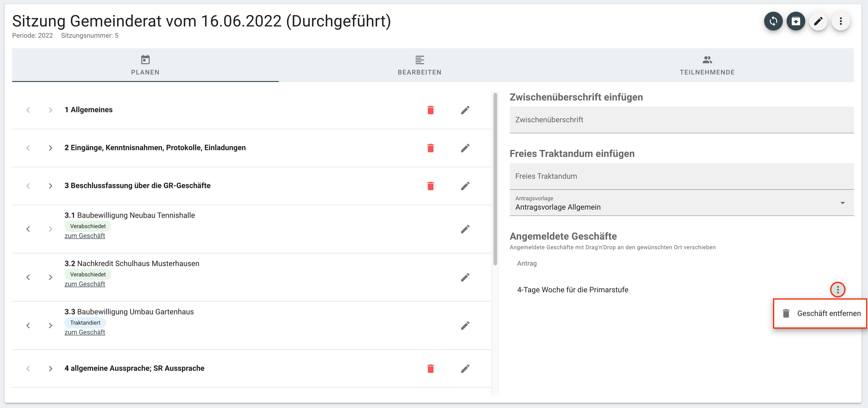Viewport: 868px width, 408px height.
Task: Click the sync refresh icon in header
Action: (x=773, y=21)
